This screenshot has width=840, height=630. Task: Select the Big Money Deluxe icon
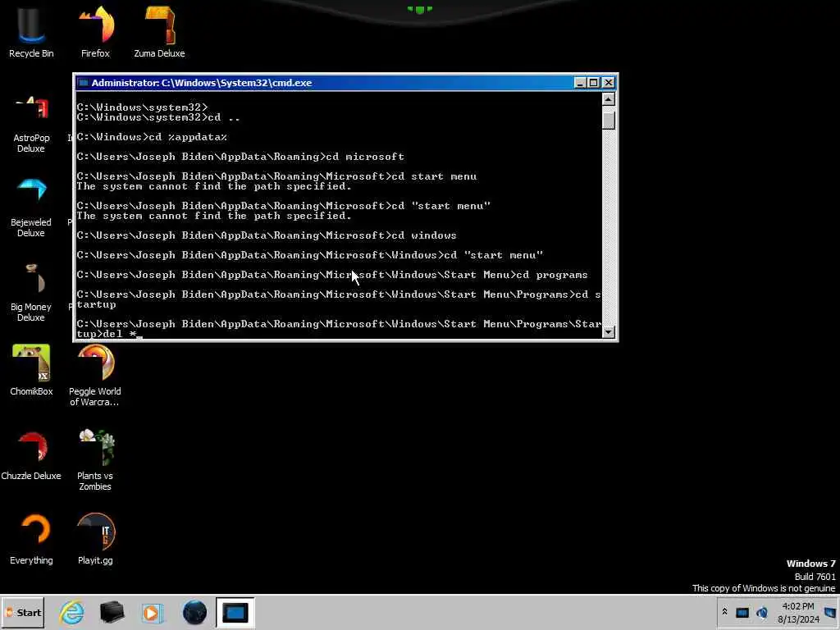pos(31,293)
